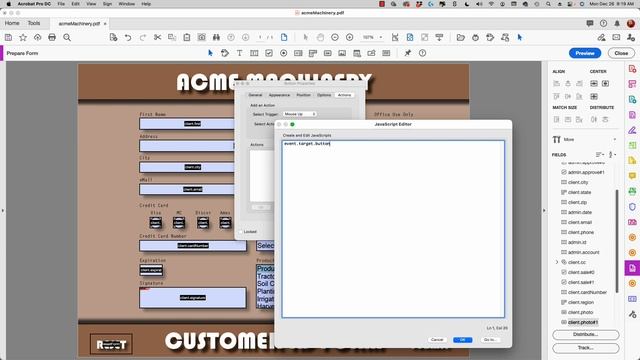Click the upload to cloud icon
Screen dimensions: 640x360
pyautogui.click(x=38, y=38)
